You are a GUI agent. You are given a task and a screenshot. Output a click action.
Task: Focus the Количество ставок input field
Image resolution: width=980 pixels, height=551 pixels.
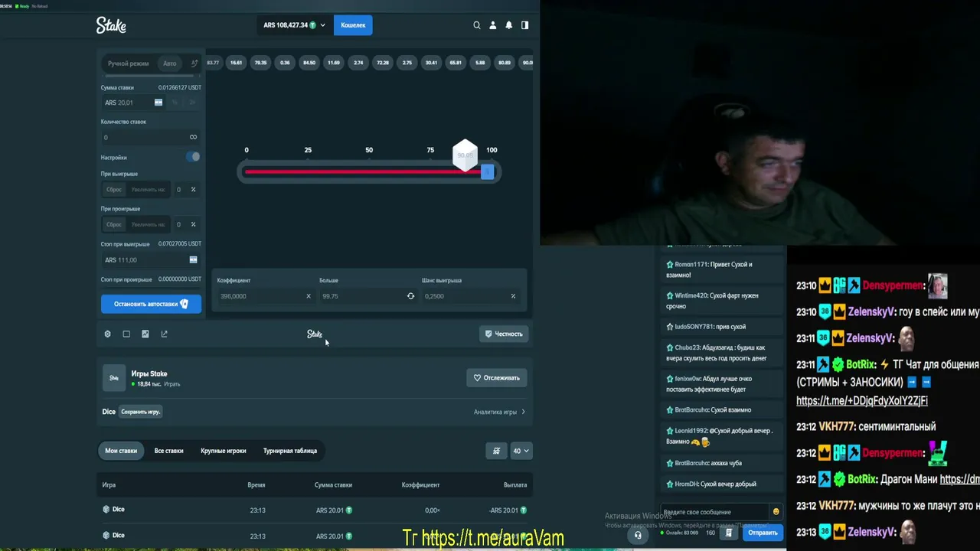point(144,137)
